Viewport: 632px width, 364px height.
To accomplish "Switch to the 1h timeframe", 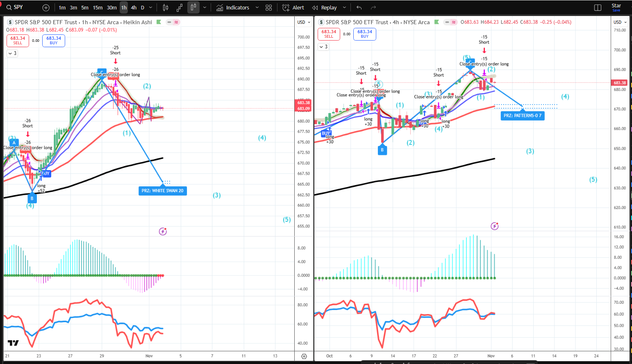I will tap(124, 8).
